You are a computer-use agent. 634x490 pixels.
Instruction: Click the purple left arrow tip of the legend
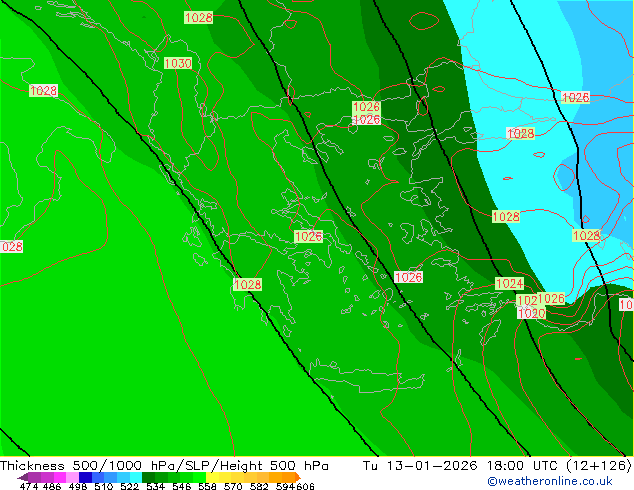click(22, 477)
